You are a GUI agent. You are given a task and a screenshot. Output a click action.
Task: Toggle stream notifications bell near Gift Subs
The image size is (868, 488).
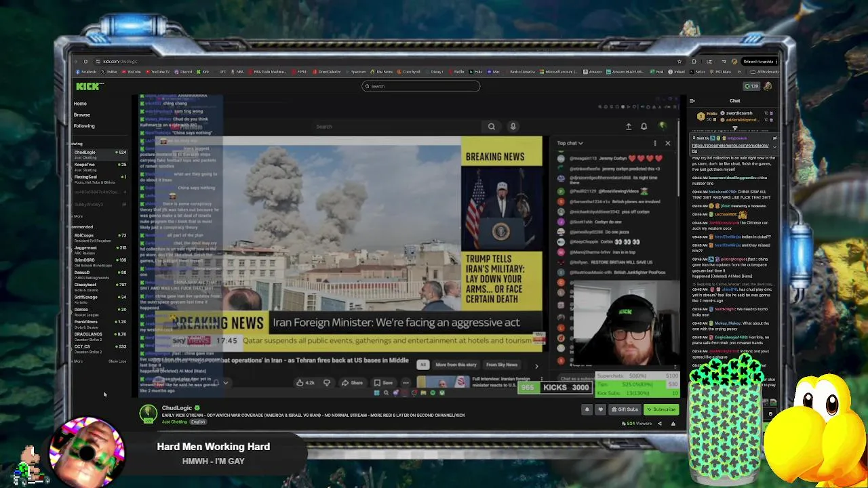(x=587, y=409)
